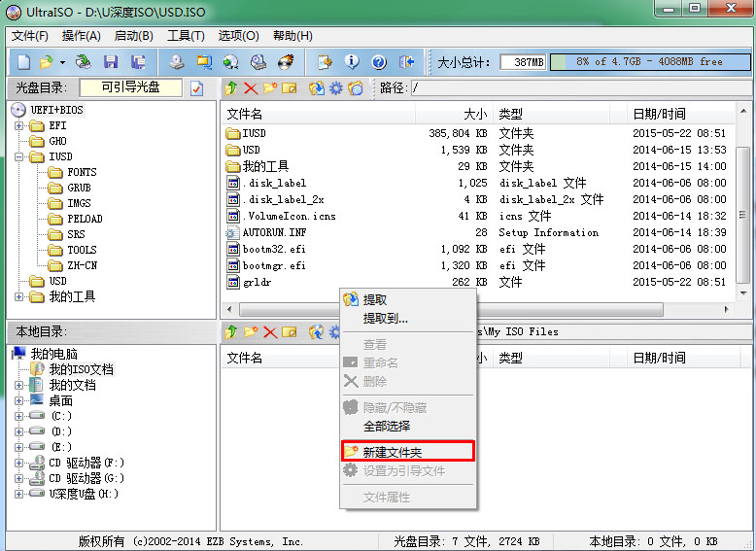Click the Mount to Virtual Drive icon
This screenshot has height=551, width=756.
point(258,62)
